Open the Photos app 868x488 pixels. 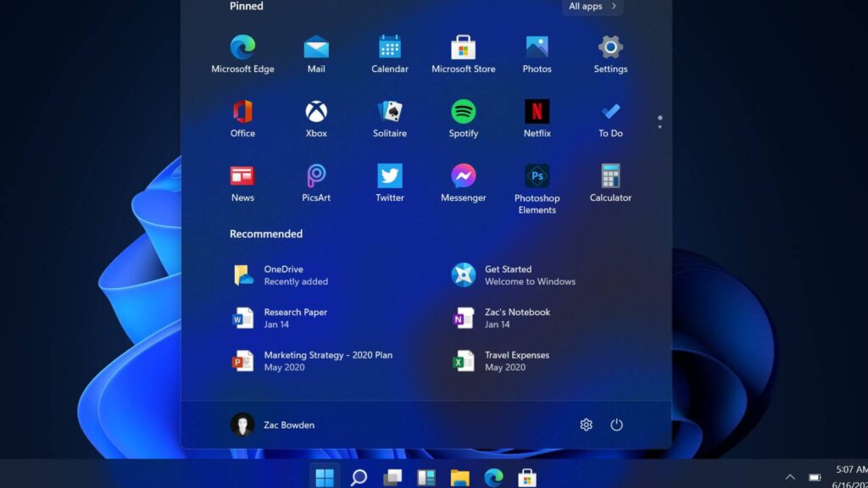pyautogui.click(x=537, y=49)
